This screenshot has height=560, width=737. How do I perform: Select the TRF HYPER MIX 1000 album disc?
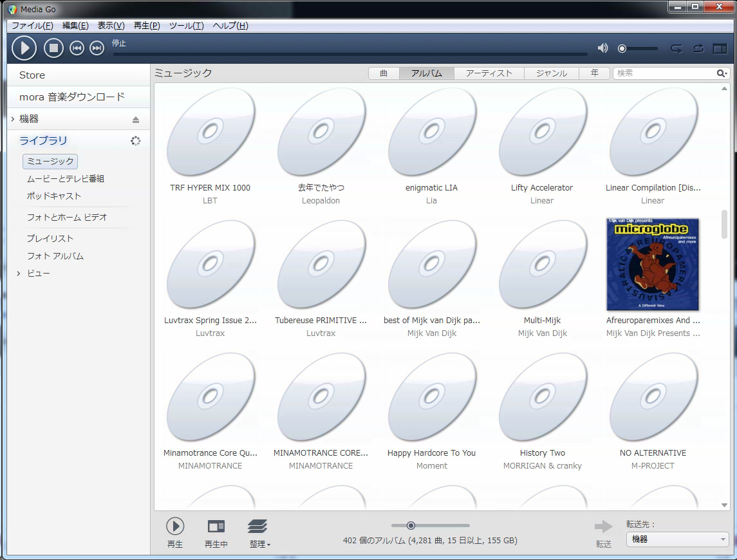210,132
